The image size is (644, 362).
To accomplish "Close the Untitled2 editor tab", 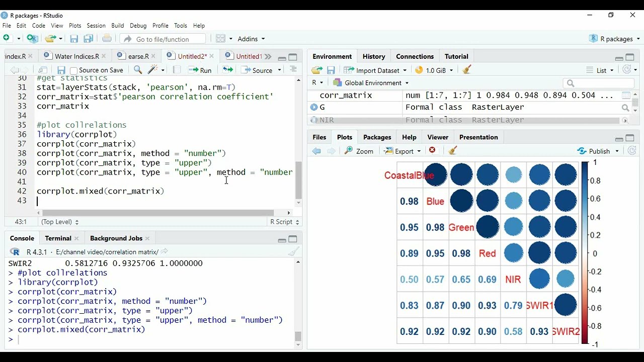I will point(211,56).
